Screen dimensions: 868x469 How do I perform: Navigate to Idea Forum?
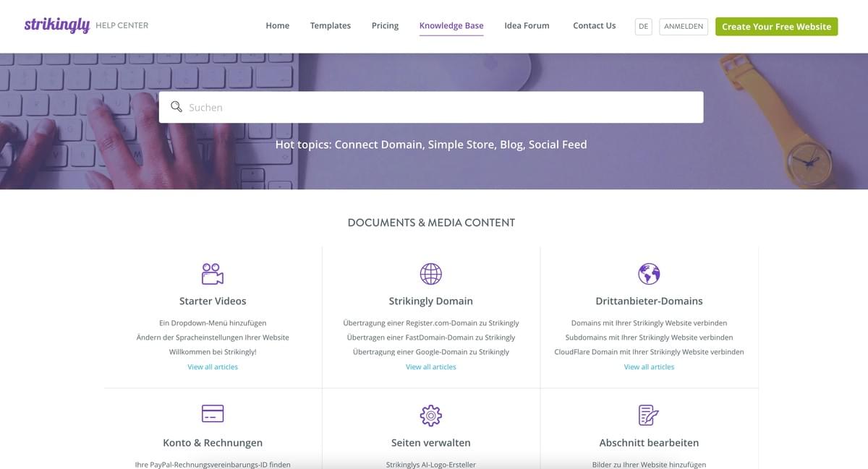coord(527,25)
